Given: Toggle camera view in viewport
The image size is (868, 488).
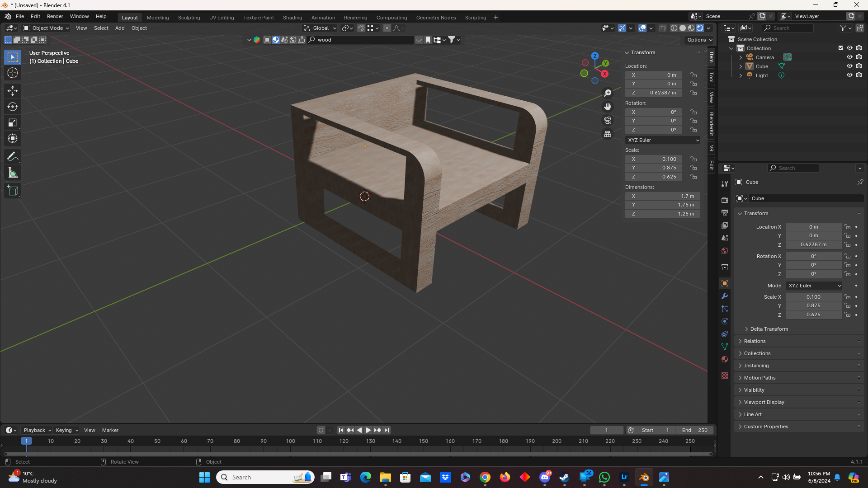Looking at the screenshot, I should [x=608, y=120].
